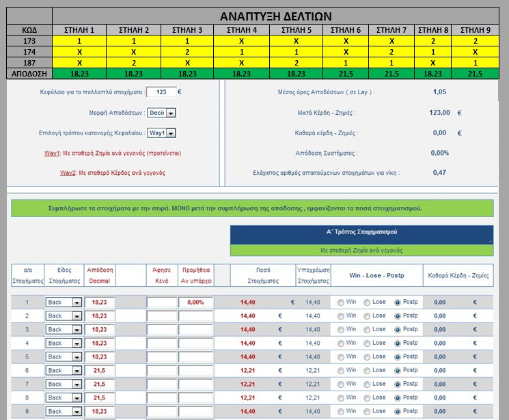The height and width of the screenshot is (420, 509).
Task: Click the Απόδοση Decimal column header
Action: [100, 276]
